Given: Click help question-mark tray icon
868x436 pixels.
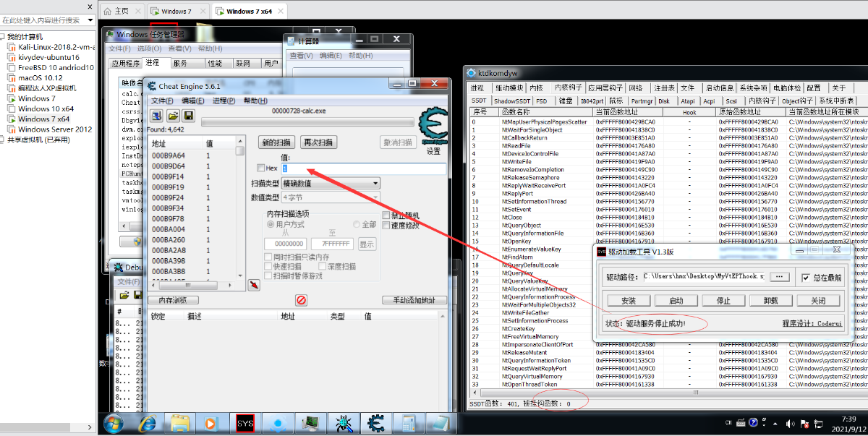Looking at the screenshot, I should [x=753, y=422].
